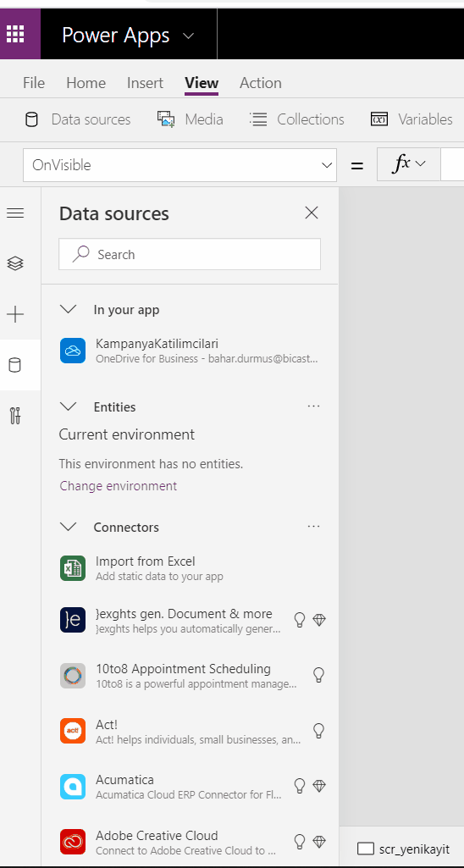Select }exghts gen. Document & more connector
This screenshot has width=464, height=868.
[x=190, y=621]
